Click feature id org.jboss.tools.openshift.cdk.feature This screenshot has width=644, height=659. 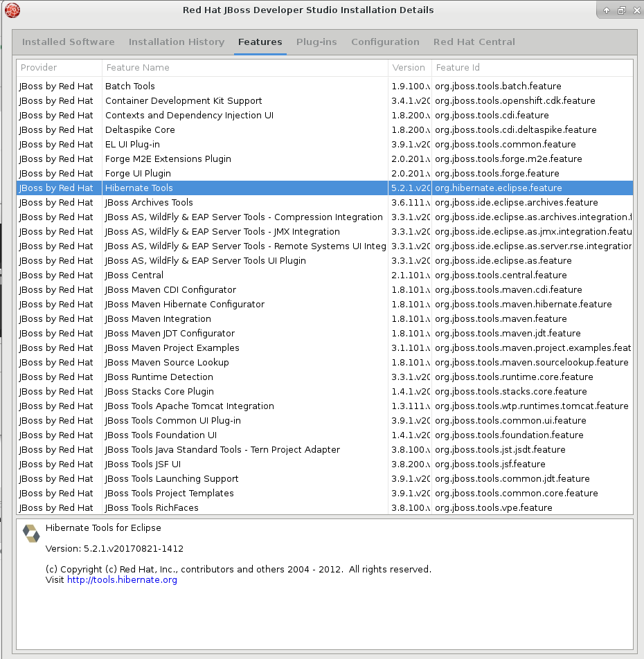click(515, 101)
